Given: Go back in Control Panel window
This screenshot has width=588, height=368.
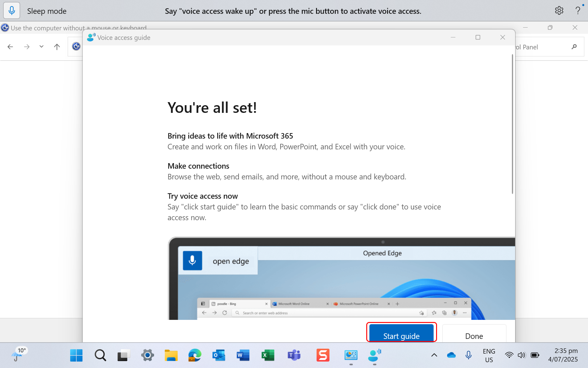Looking at the screenshot, I should [10, 47].
